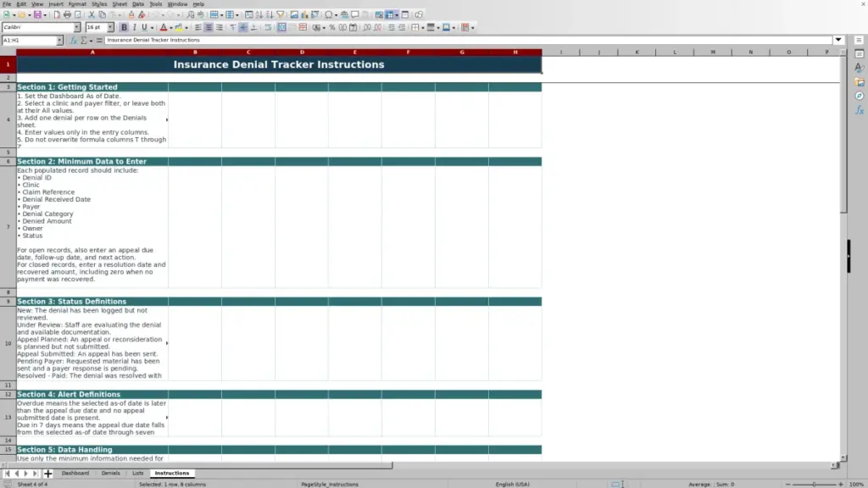Click the Background Color highlight swatch
The height and width of the screenshot is (488, 868).
[x=179, y=27]
